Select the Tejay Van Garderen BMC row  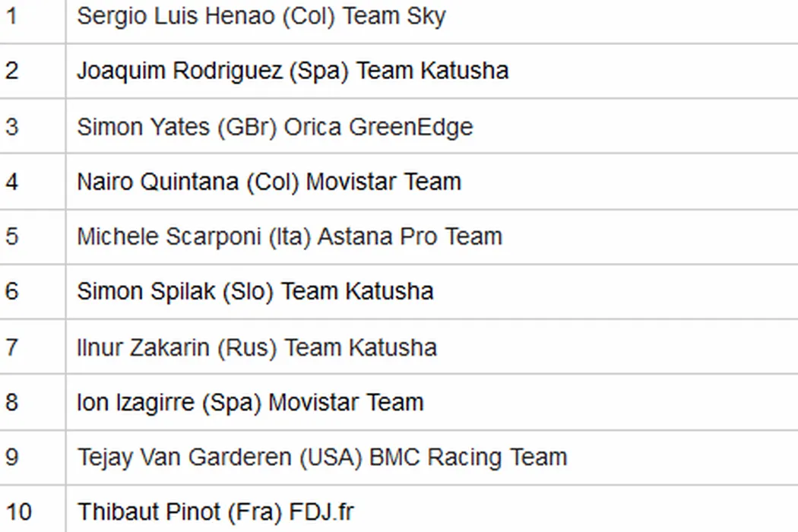click(x=322, y=458)
